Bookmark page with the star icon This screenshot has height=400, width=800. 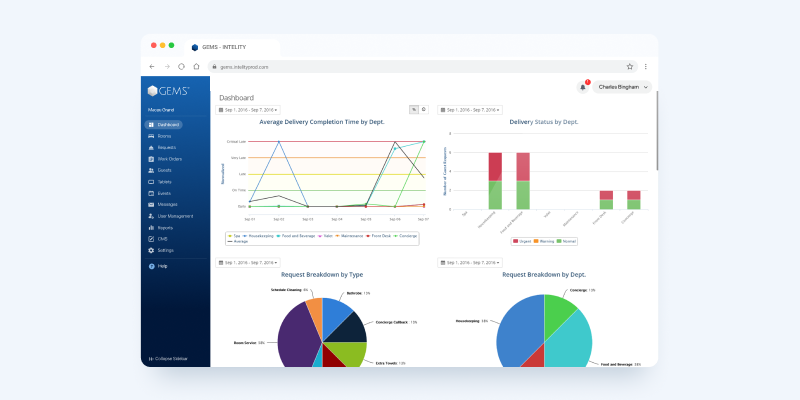(630, 67)
